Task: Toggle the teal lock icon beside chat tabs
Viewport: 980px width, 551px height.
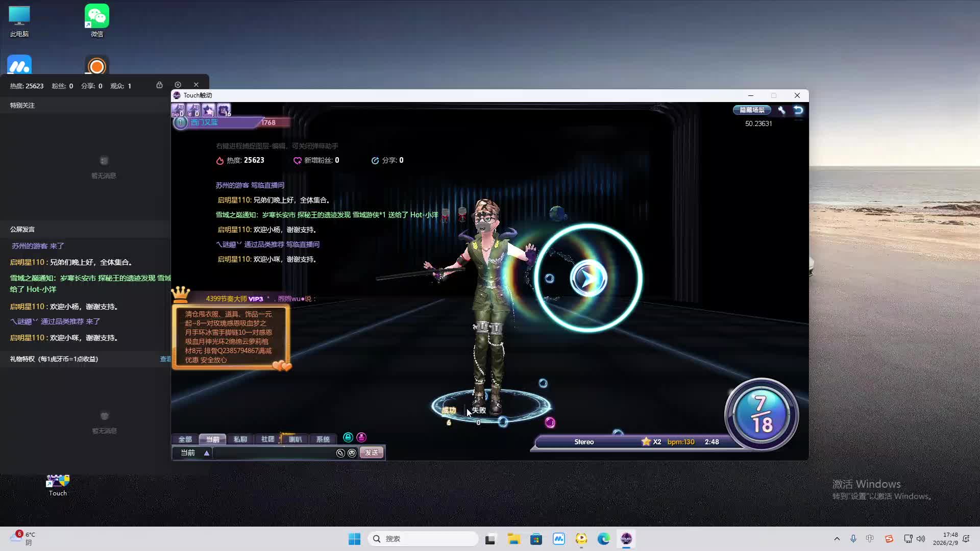Action: click(x=348, y=437)
